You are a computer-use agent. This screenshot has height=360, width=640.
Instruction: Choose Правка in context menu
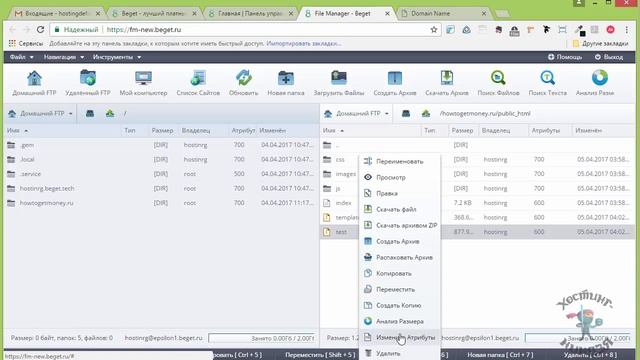click(400, 193)
